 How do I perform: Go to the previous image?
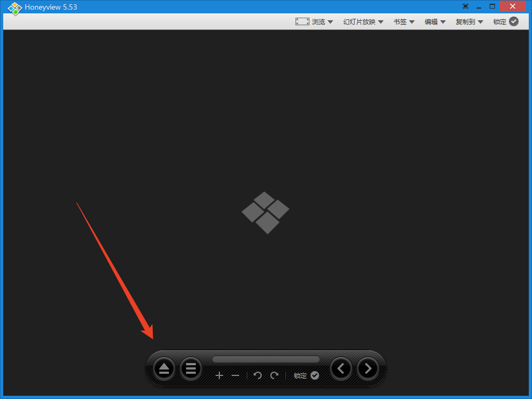pyautogui.click(x=341, y=368)
